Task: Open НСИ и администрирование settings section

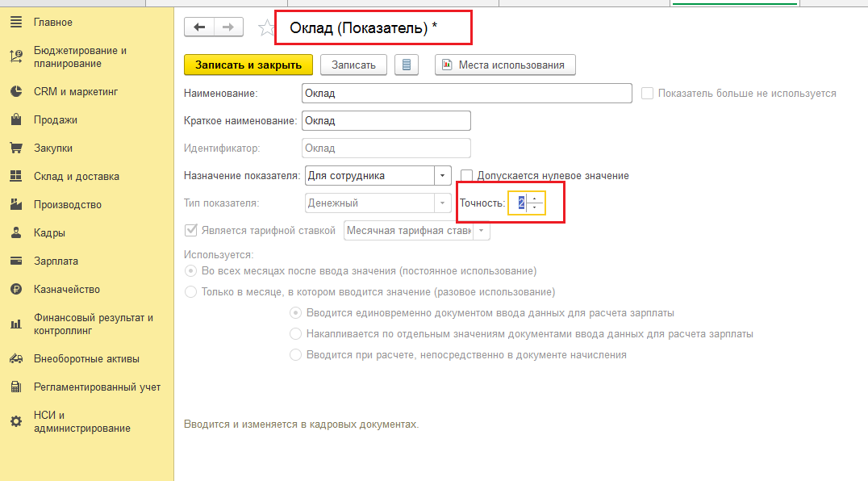Action: pos(18,420)
